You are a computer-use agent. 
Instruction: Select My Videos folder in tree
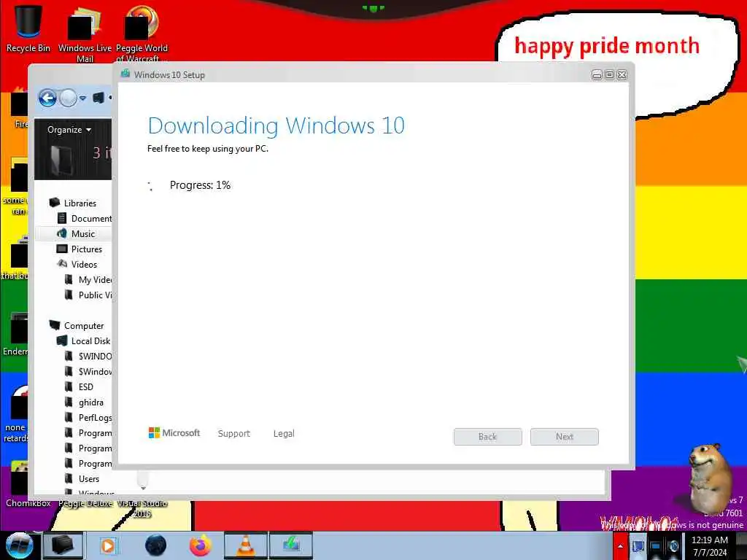95,279
